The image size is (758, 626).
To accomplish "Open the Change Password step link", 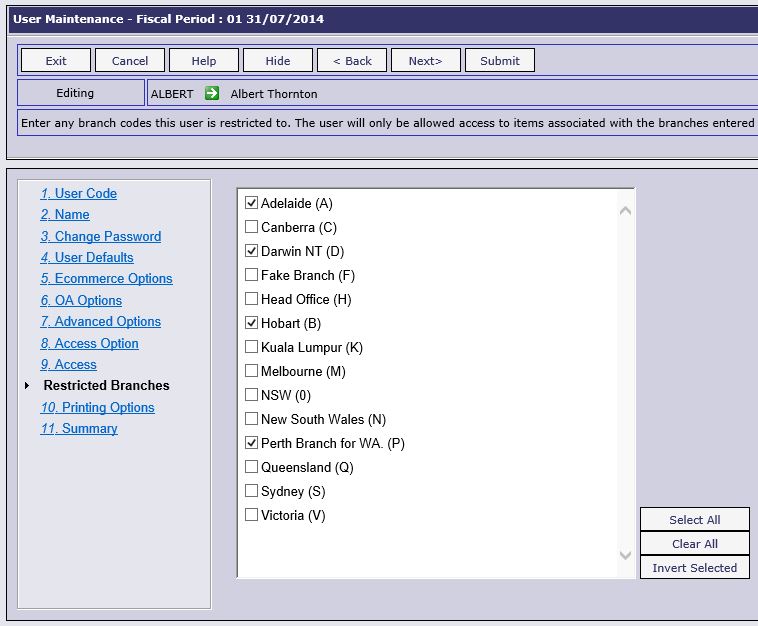I will point(101,236).
